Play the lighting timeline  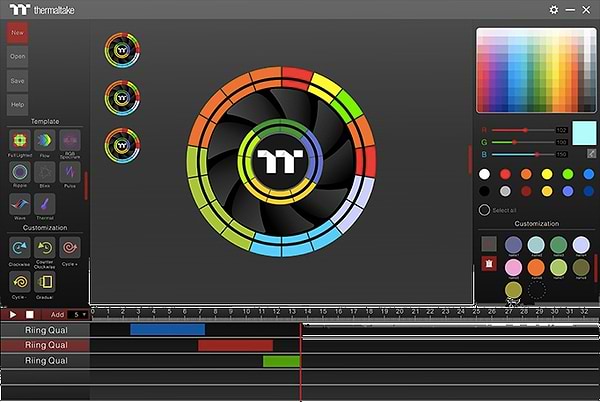(13, 314)
